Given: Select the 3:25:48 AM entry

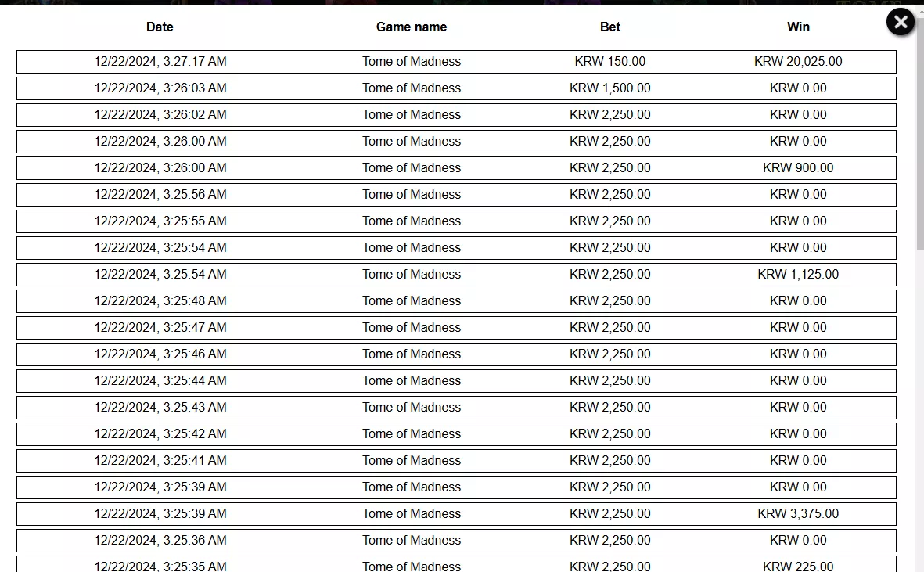Looking at the screenshot, I should pyautogui.click(x=456, y=301).
